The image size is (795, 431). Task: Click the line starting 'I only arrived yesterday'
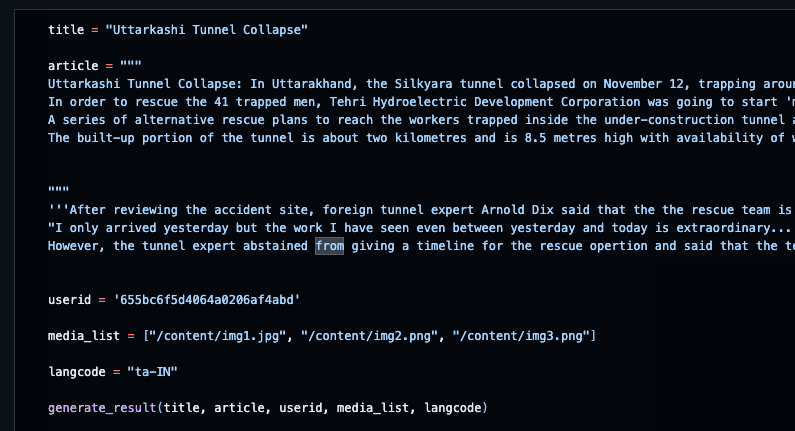coord(421,228)
